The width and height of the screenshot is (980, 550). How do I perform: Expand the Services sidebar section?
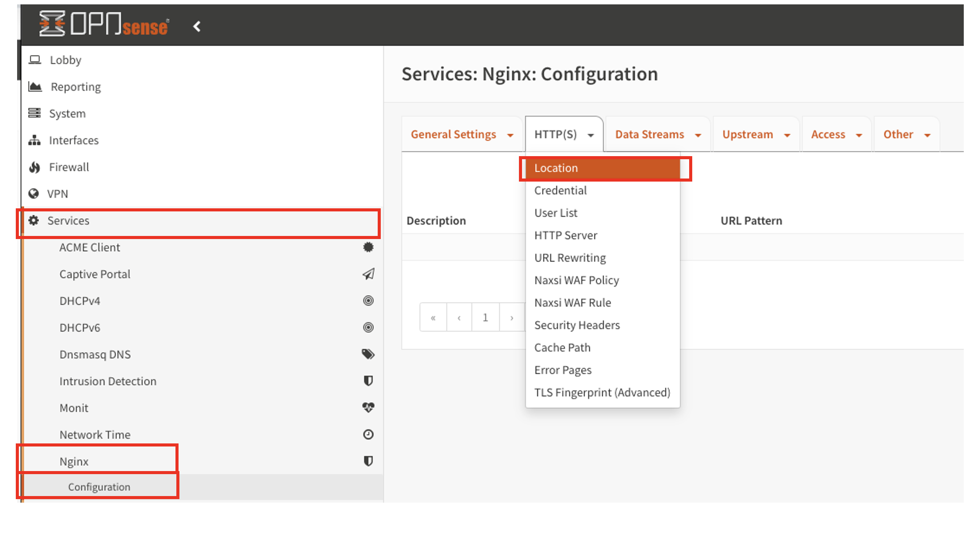click(x=68, y=221)
